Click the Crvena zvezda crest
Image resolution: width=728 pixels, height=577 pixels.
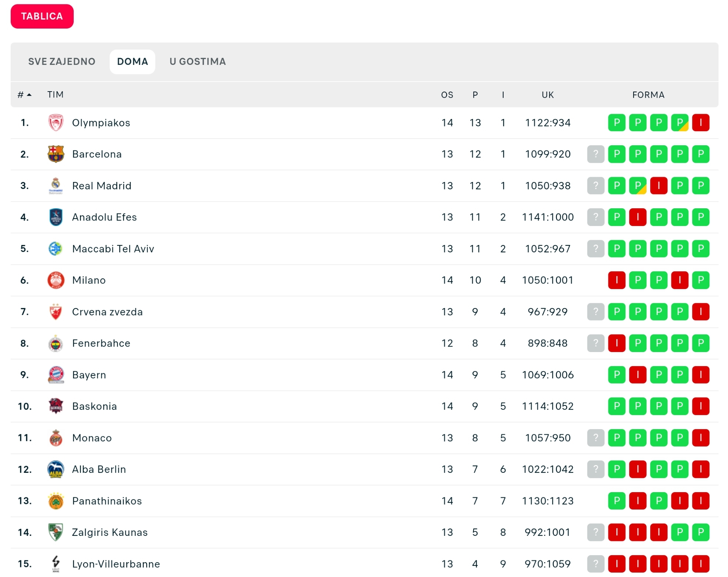coord(56,312)
